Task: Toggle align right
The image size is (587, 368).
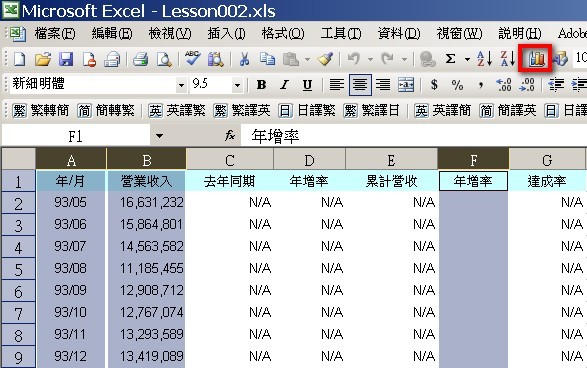Action: [383, 85]
